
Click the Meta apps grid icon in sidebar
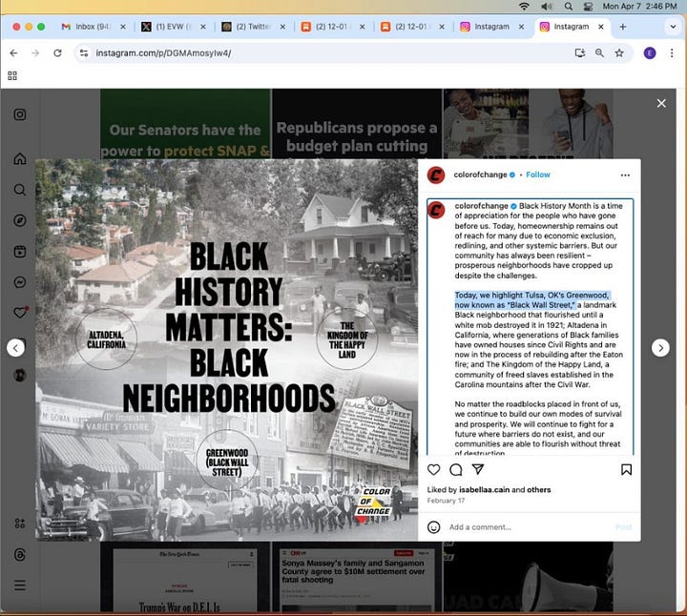tap(20, 524)
